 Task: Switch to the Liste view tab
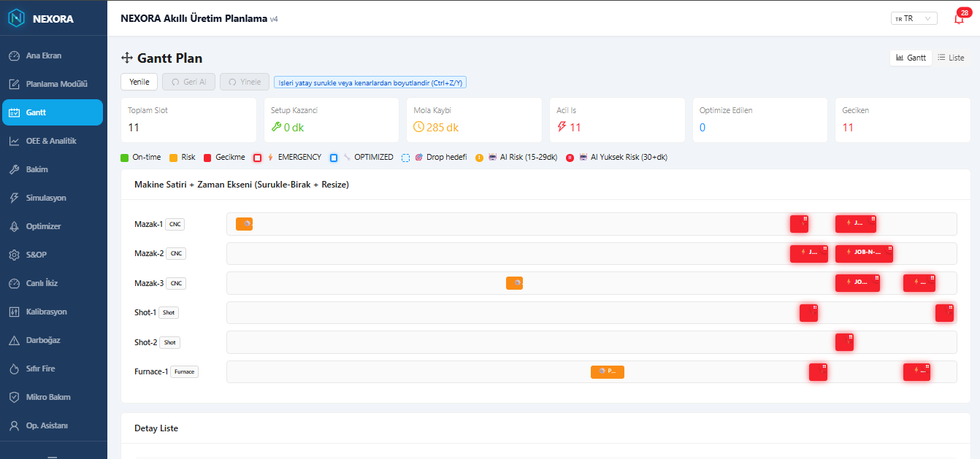click(951, 58)
